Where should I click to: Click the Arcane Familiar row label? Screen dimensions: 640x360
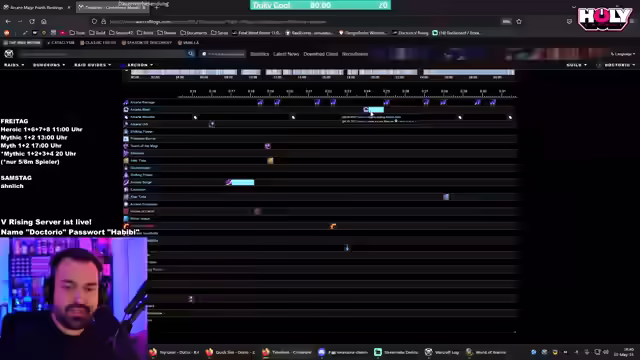144,204
